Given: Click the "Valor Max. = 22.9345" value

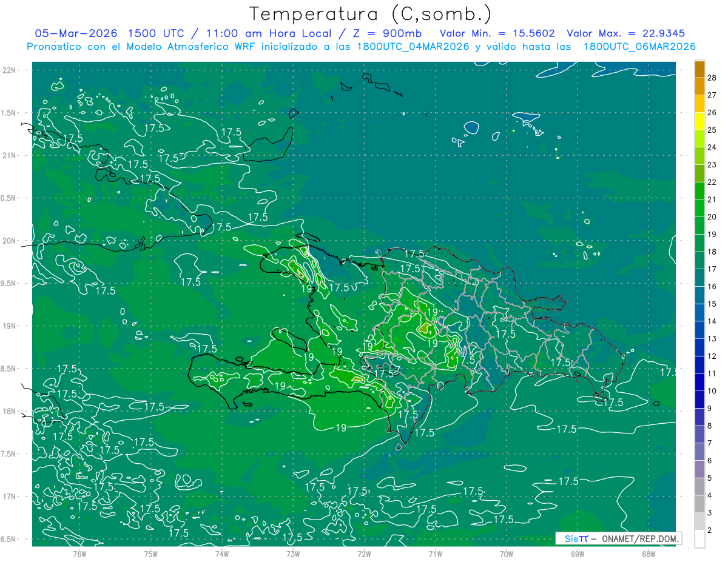Looking at the screenshot, I should 626,33.
